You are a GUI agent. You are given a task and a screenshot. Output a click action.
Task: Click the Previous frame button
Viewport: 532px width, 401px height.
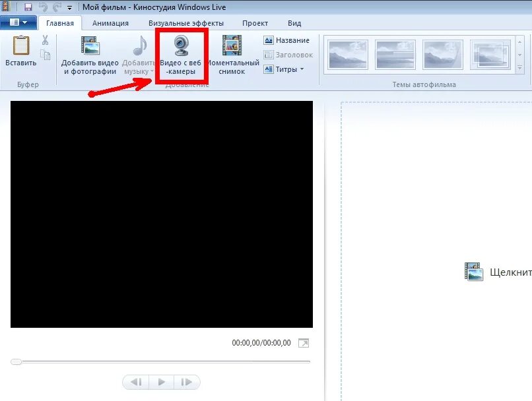pos(136,382)
